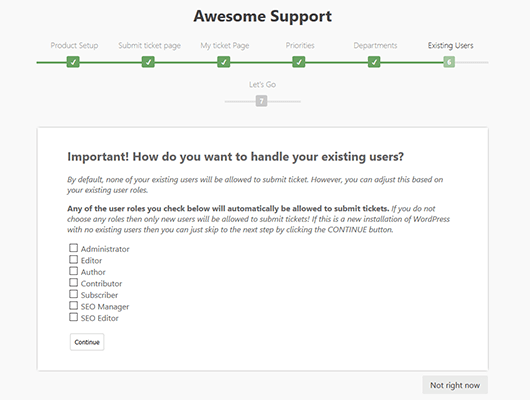This screenshot has height=400, width=530.
Task: Click the step 6 Existing Users marker
Action: click(x=449, y=62)
